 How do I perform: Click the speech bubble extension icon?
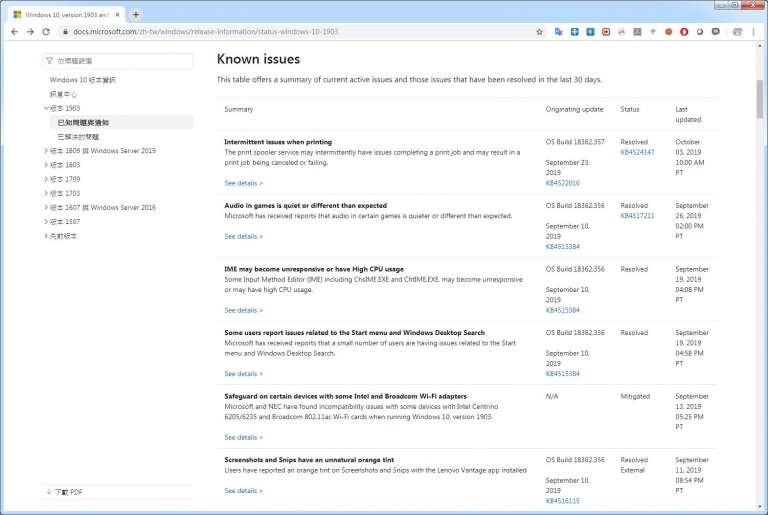pyautogui.click(x=716, y=32)
